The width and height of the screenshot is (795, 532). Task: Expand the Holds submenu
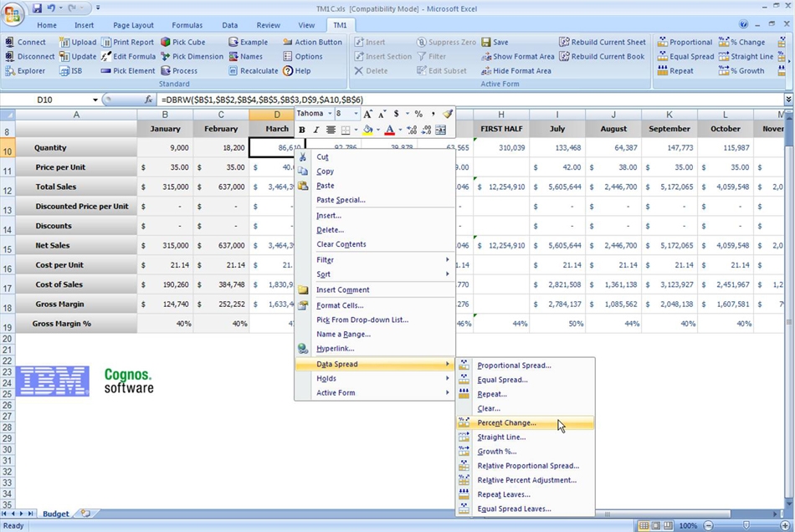pyautogui.click(x=375, y=378)
